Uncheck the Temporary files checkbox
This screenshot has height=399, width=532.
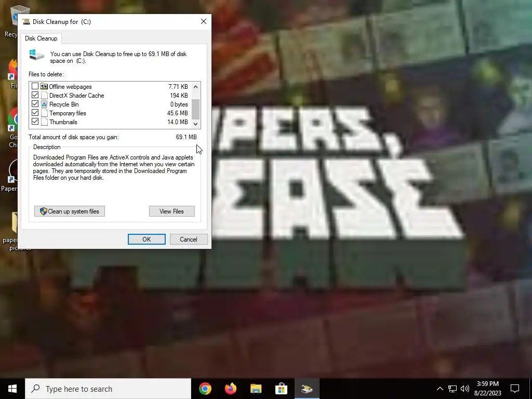pos(35,113)
